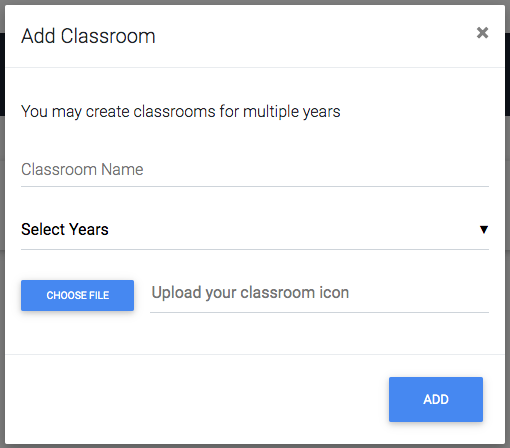Click the blue CHOOSE FILE button

[77, 295]
